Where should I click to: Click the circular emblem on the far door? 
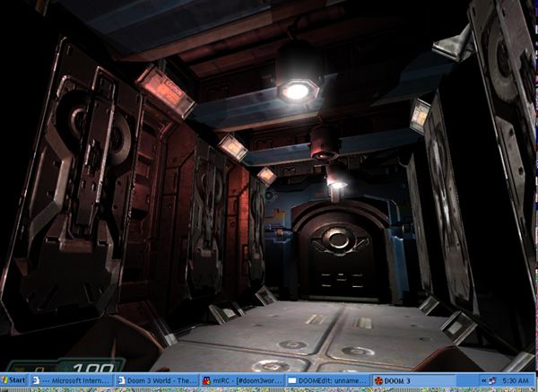[340, 239]
